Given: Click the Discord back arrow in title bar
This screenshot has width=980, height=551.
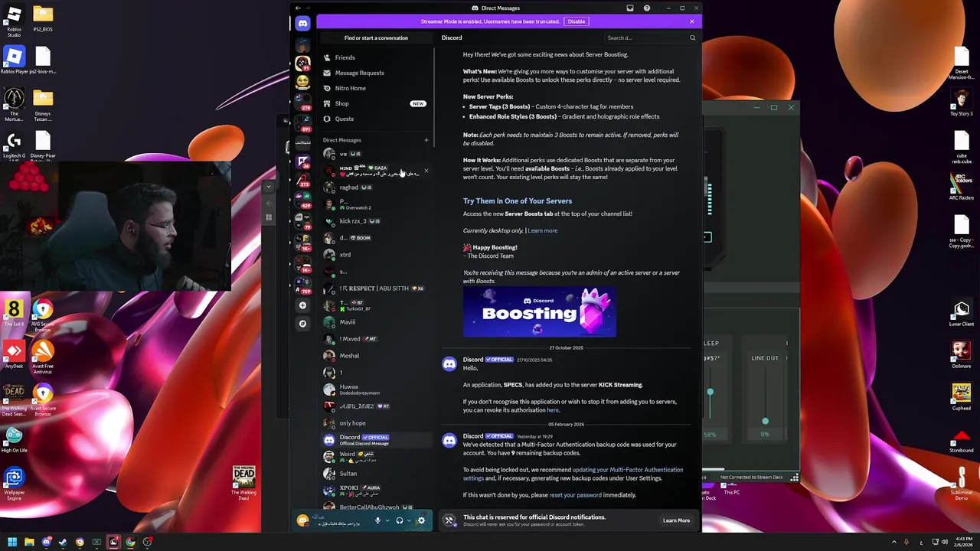Looking at the screenshot, I should point(298,8).
